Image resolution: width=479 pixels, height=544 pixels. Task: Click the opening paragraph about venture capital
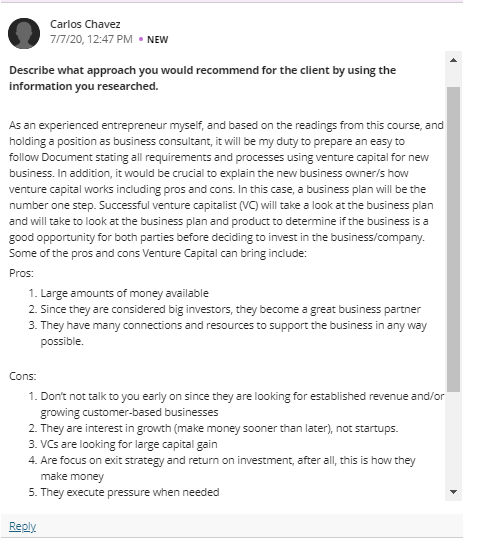pyautogui.click(x=226, y=189)
